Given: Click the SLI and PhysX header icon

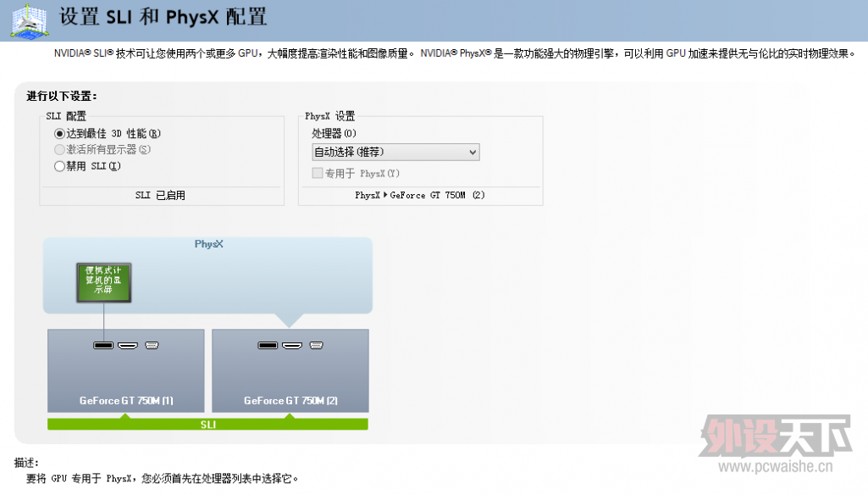Looking at the screenshot, I should pos(29,21).
